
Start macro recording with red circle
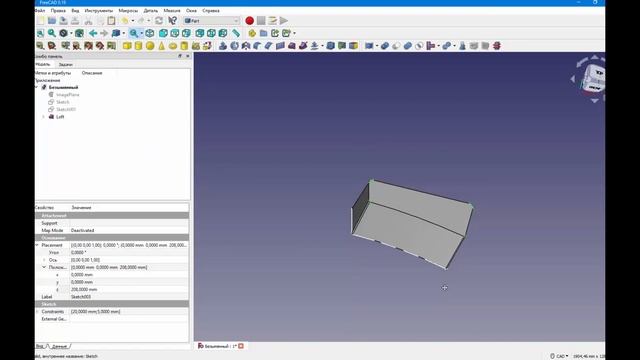point(249,20)
